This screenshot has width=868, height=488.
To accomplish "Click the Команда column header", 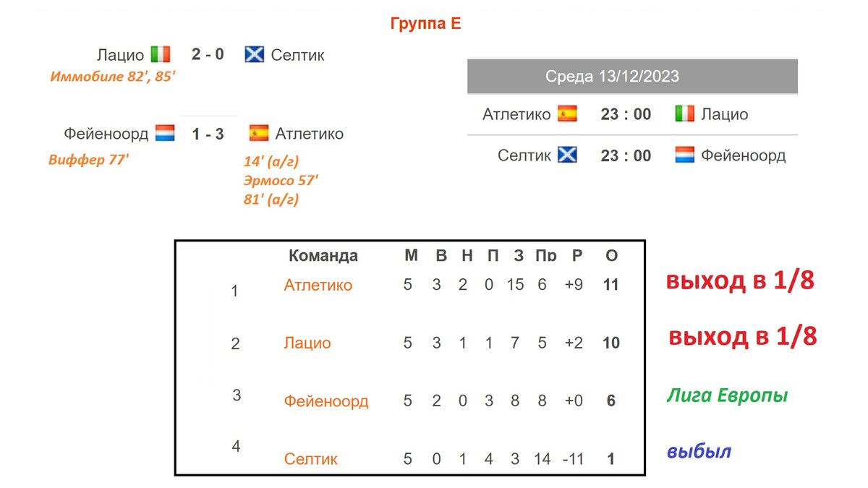I will point(323,255).
